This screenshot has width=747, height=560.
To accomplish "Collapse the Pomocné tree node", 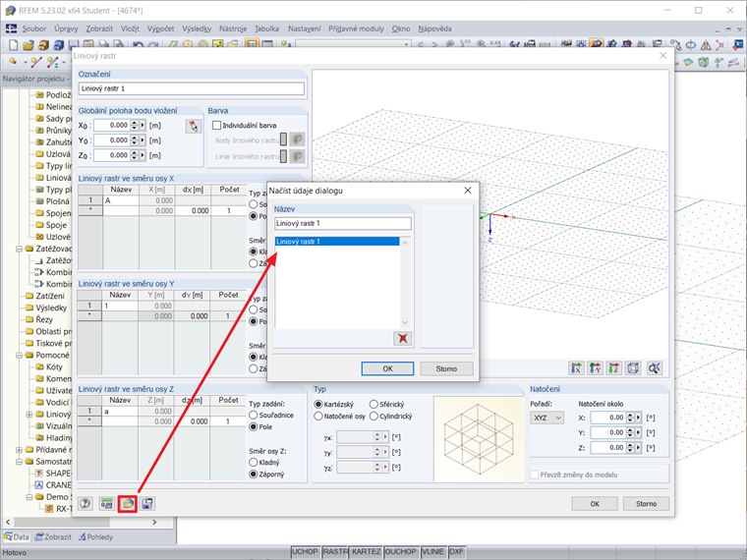I will (x=19, y=356).
